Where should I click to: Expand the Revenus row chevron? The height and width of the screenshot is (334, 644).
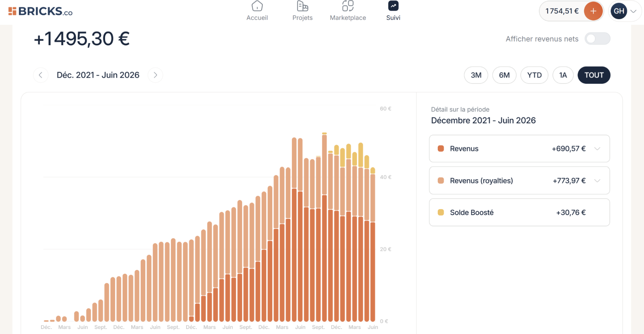597,149
